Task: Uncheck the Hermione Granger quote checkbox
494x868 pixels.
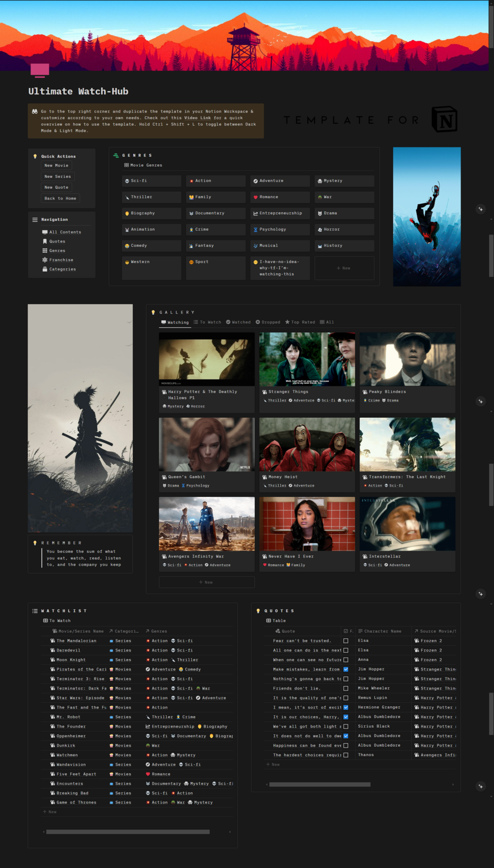Action: pyautogui.click(x=346, y=707)
